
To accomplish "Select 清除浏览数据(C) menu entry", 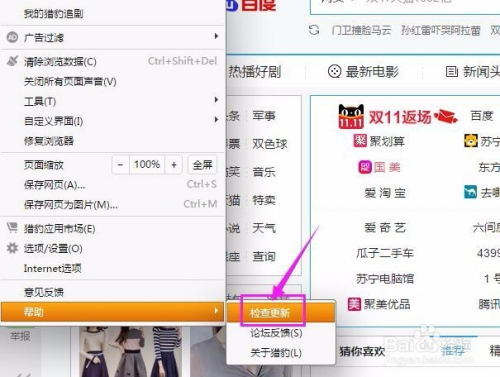I will point(113,61).
